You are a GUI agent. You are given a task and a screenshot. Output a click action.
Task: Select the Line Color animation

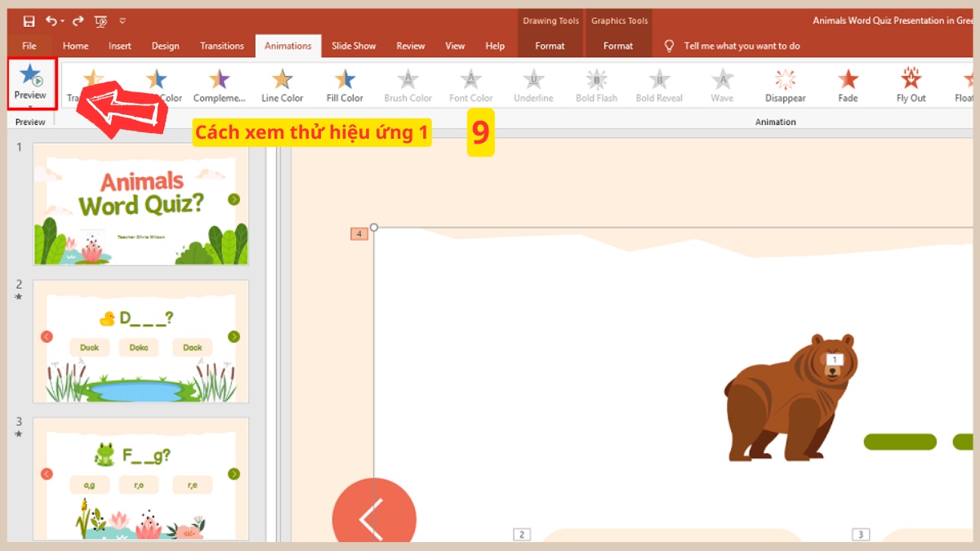click(282, 84)
